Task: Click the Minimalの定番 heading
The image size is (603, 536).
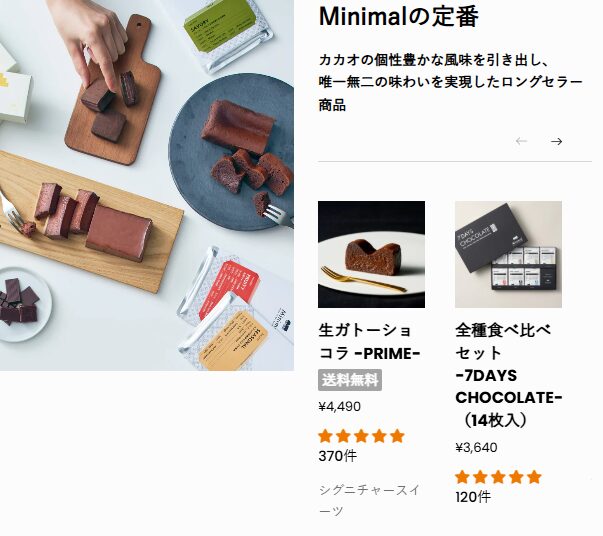Action: click(399, 17)
